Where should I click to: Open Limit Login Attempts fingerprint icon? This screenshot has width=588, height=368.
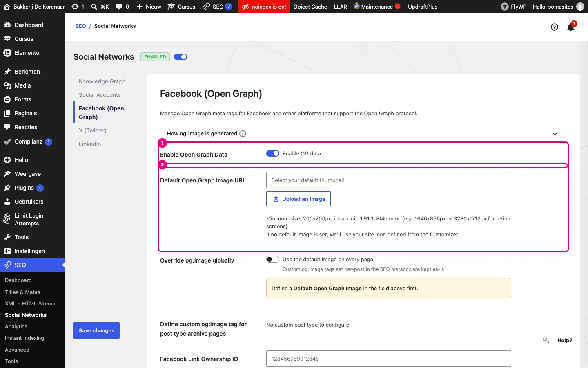click(x=7, y=219)
